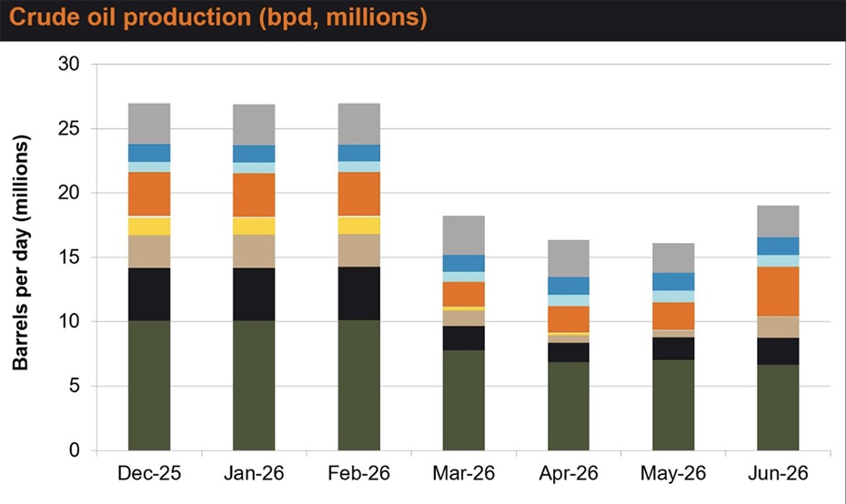Select the gray segment of Jun-26 bar
The image size is (846, 504).
778,222
